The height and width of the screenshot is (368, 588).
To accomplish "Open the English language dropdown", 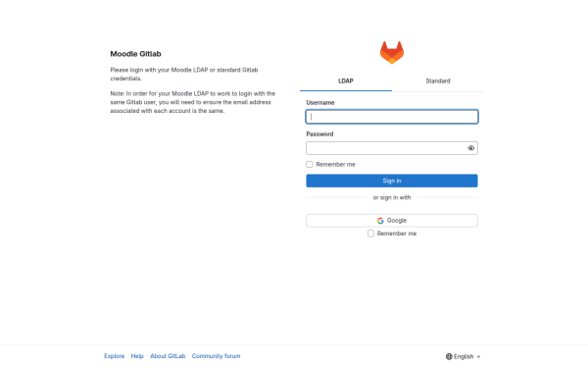I will pos(464,356).
